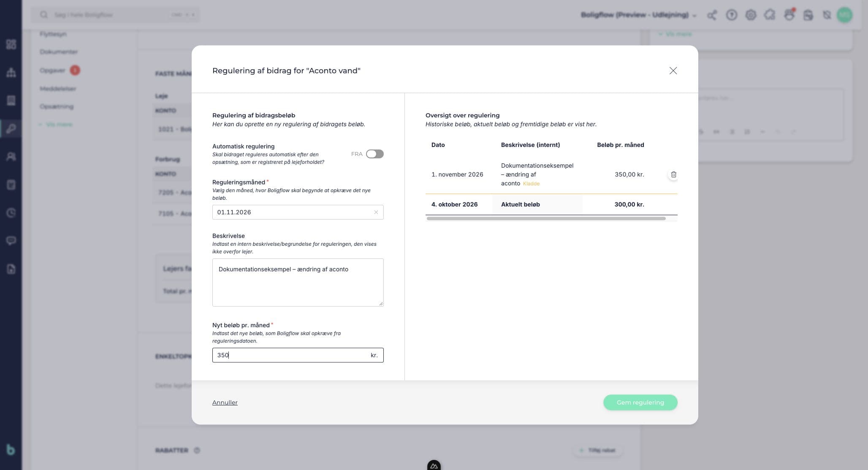Click the horizontal scrollbar under regulation table
The image size is (868, 470).
pos(546,218)
